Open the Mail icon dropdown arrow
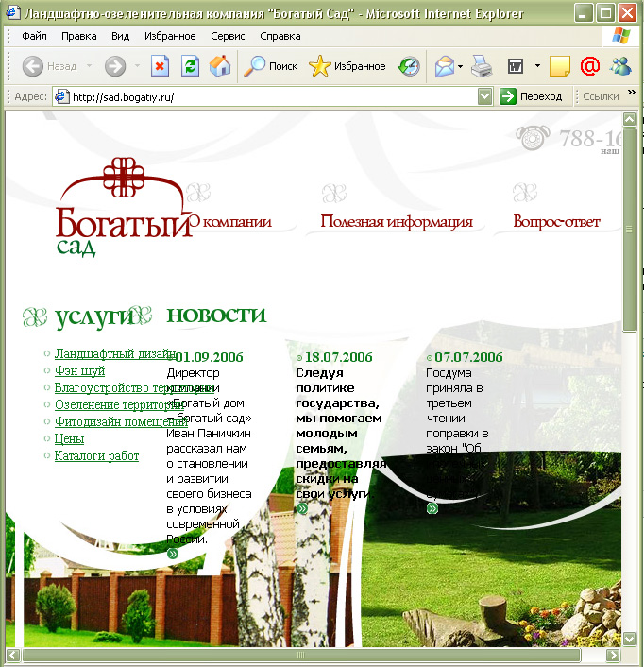 [461, 66]
